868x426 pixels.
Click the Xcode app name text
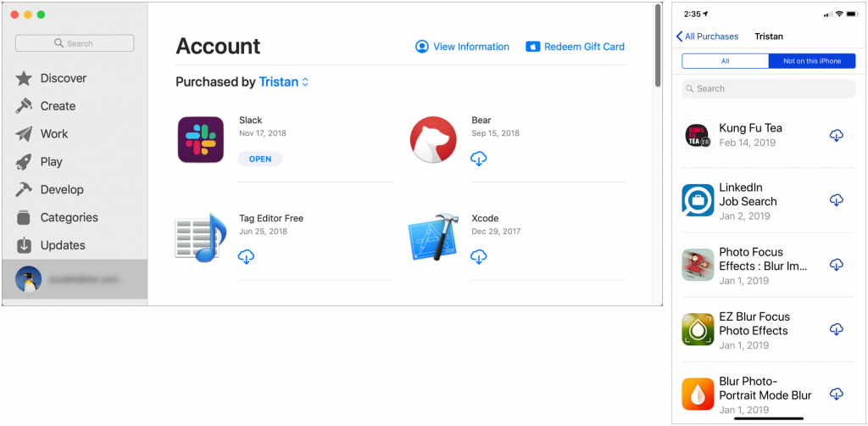[x=485, y=218]
